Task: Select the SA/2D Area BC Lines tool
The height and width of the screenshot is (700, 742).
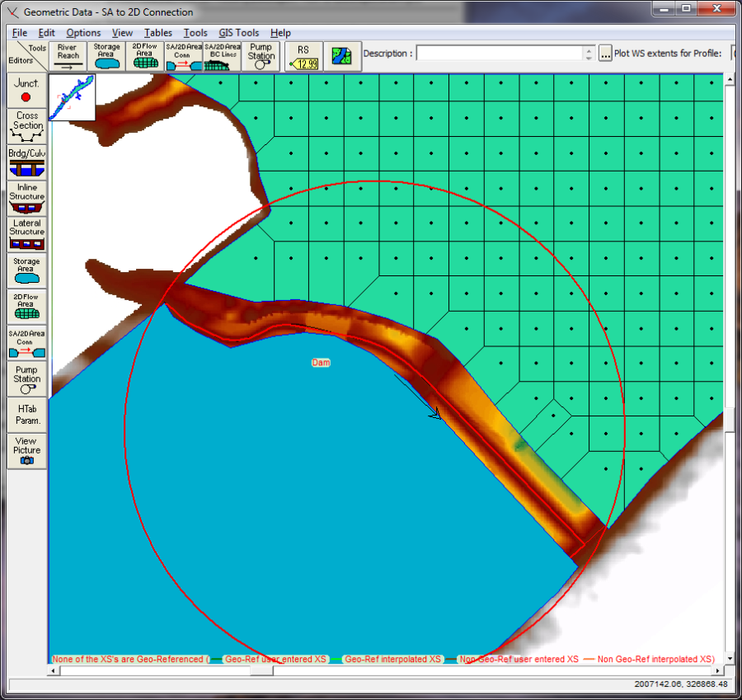Action: tap(220, 55)
